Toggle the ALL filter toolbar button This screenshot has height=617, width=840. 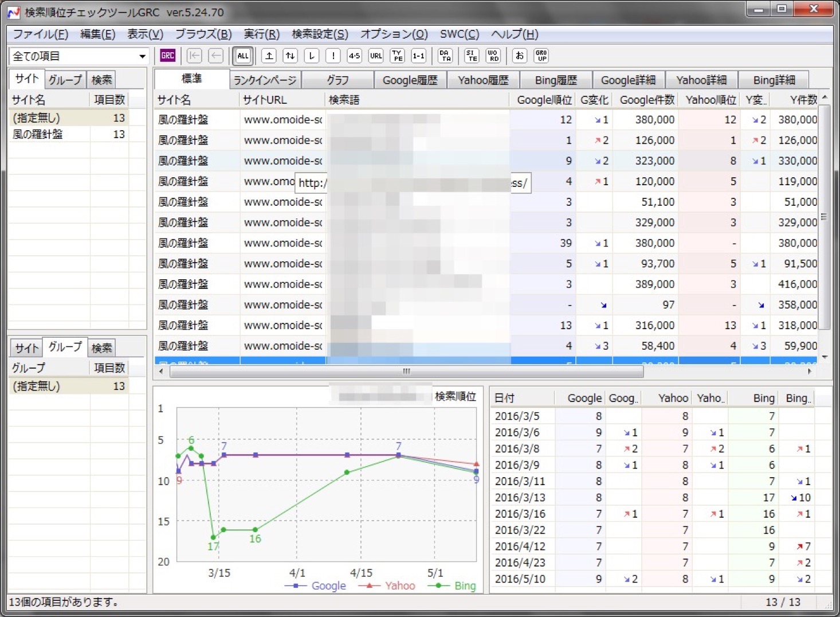(x=243, y=56)
